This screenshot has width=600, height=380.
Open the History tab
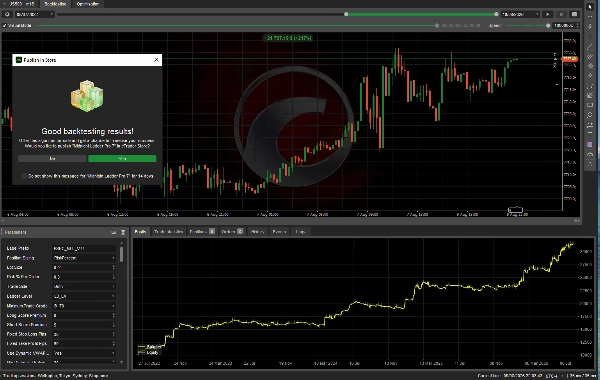click(x=257, y=232)
